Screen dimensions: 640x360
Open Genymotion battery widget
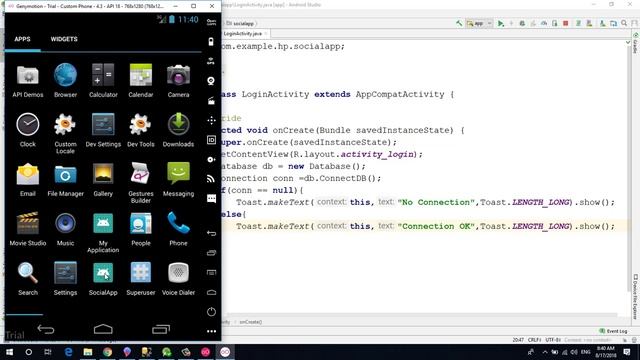coord(211,42)
